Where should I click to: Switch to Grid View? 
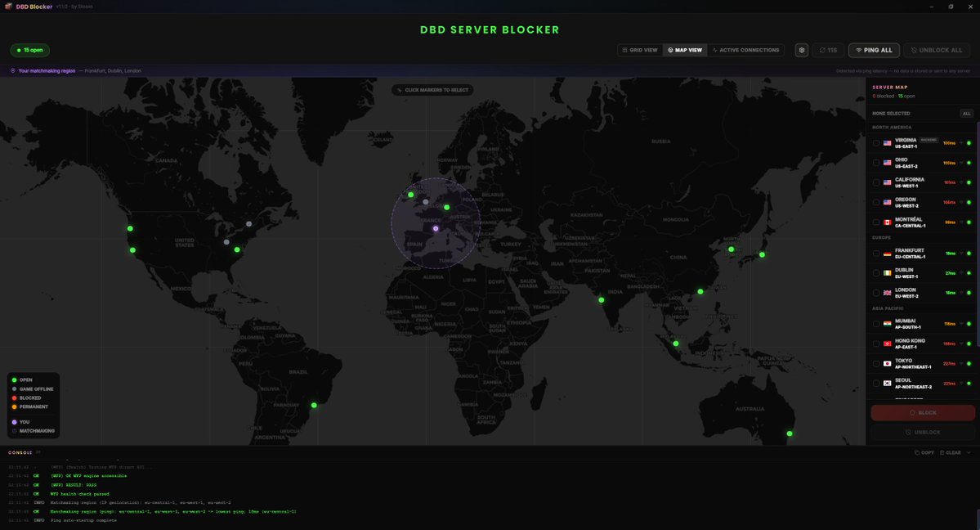pyautogui.click(x=640, y=50)
